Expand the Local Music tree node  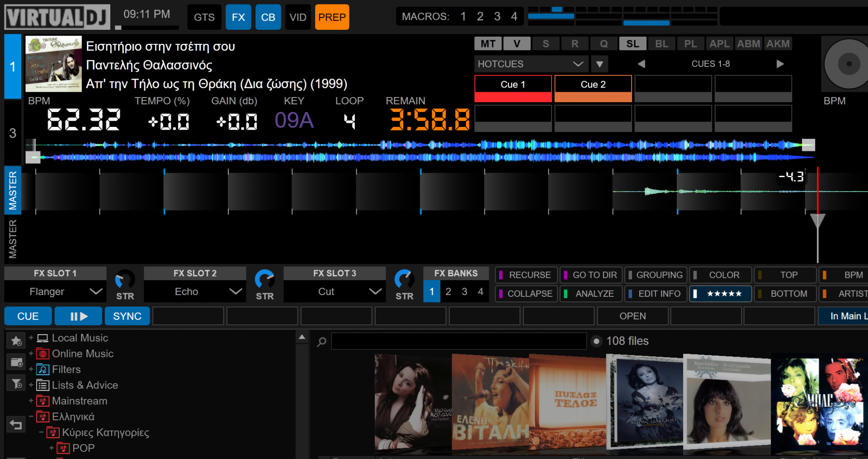click(x=31, y=337)
